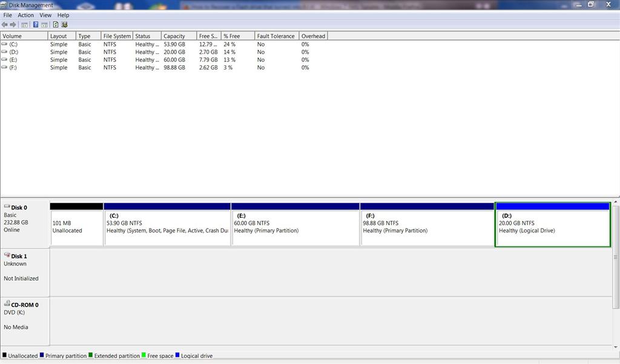Click the NTFS file system cell in D: row
The width and height of the screenshot is (620, 364).
(110, 52)
